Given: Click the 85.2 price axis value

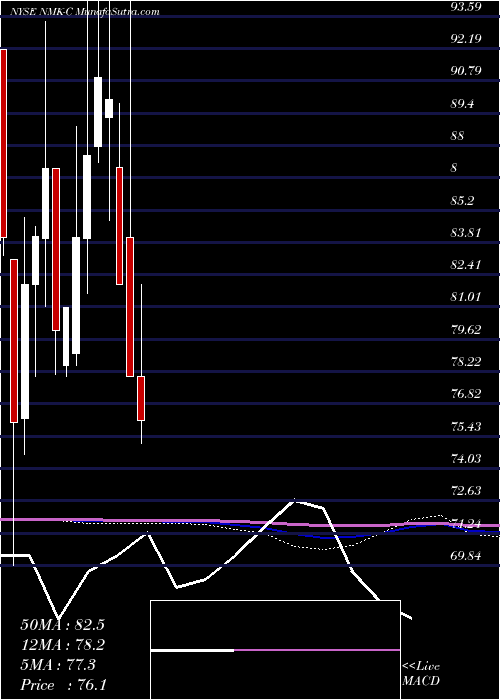Looking at the screenshot, I should pyautogui.click(x=462, y=200).
